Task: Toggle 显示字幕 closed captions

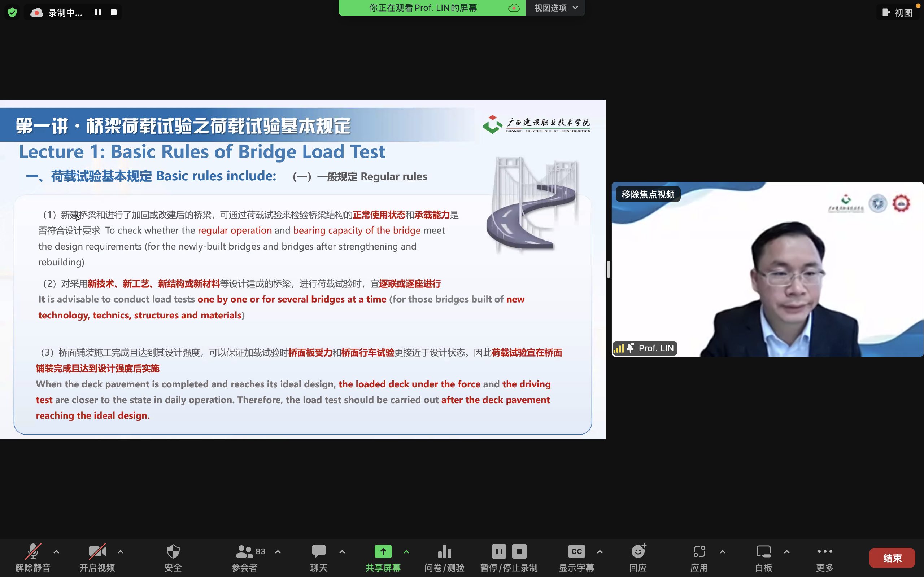Action: pos(576,557)
